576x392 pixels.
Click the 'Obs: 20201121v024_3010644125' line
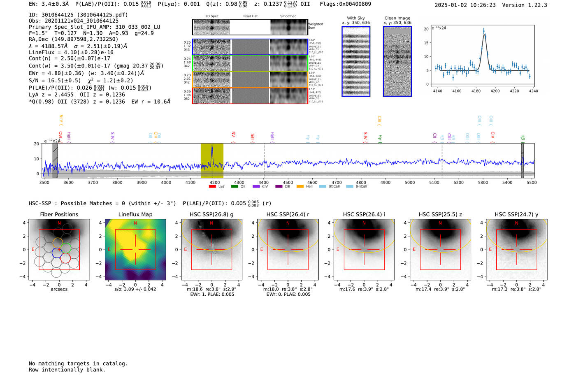tap(74, 21)
